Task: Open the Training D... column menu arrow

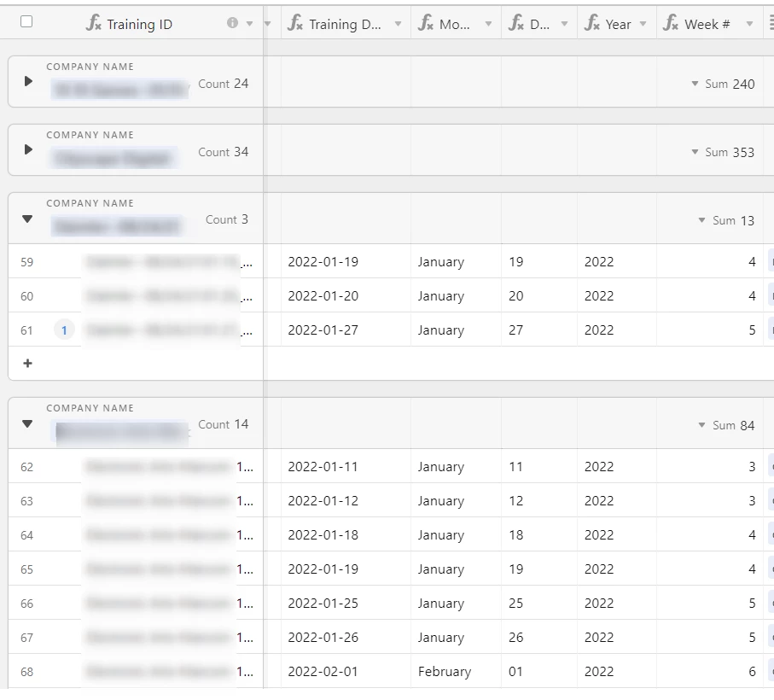Action: click(x=398, y=24)
